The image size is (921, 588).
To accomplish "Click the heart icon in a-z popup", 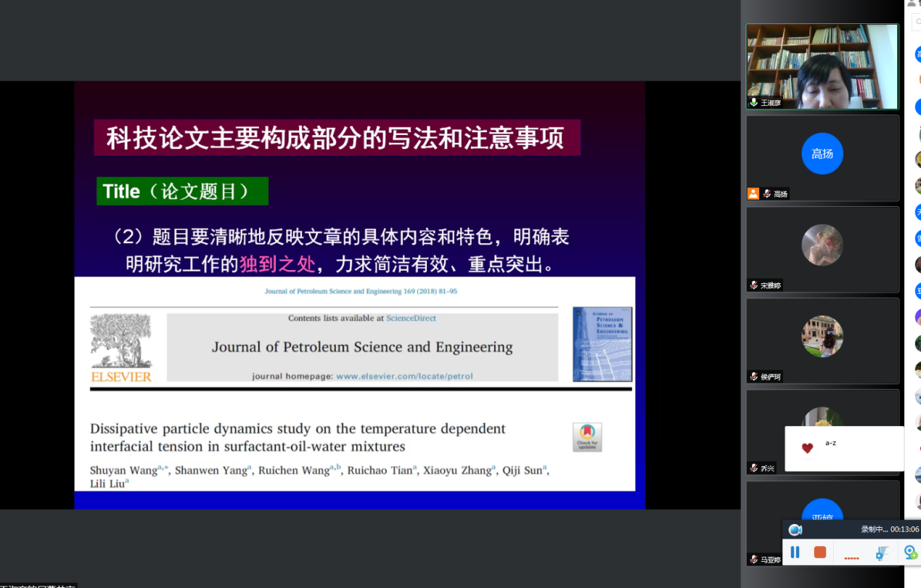I will click(807, 449).
